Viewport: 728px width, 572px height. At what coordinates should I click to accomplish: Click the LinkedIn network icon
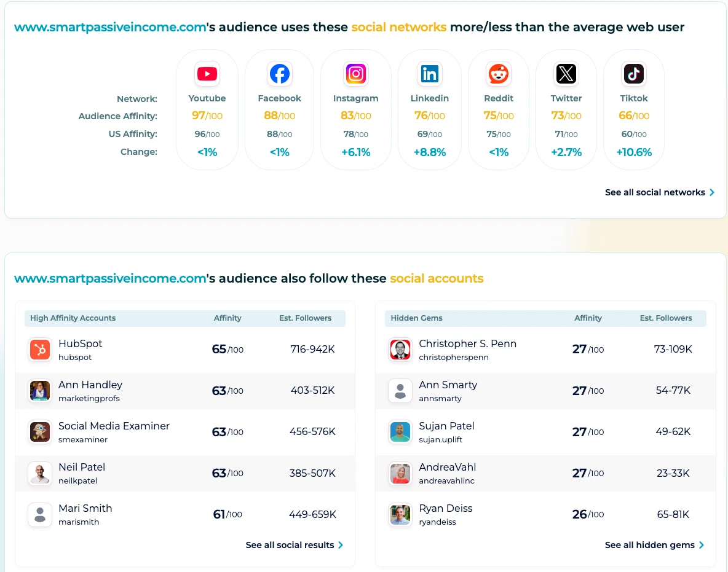(429, 74)
